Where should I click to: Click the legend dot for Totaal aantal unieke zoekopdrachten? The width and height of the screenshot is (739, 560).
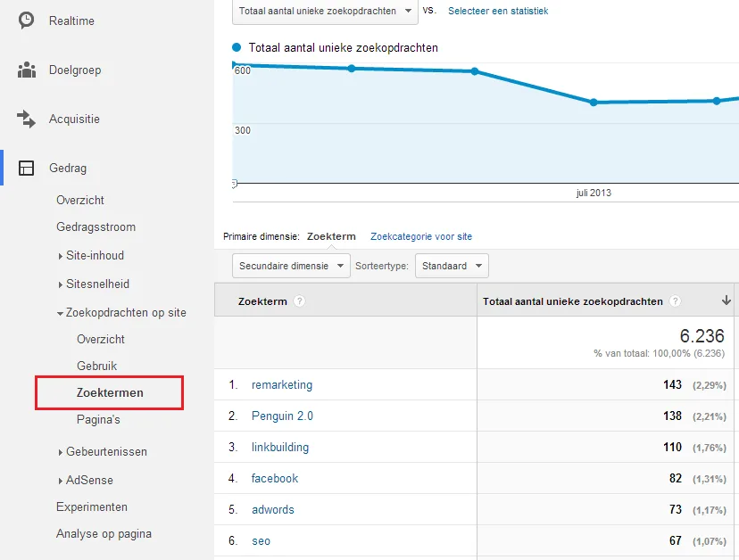pyautogui.click(x=237, y=47)
